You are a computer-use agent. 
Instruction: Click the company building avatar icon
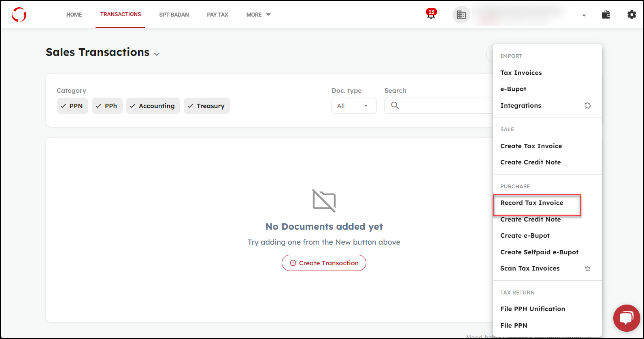click(x=461, y=15)
